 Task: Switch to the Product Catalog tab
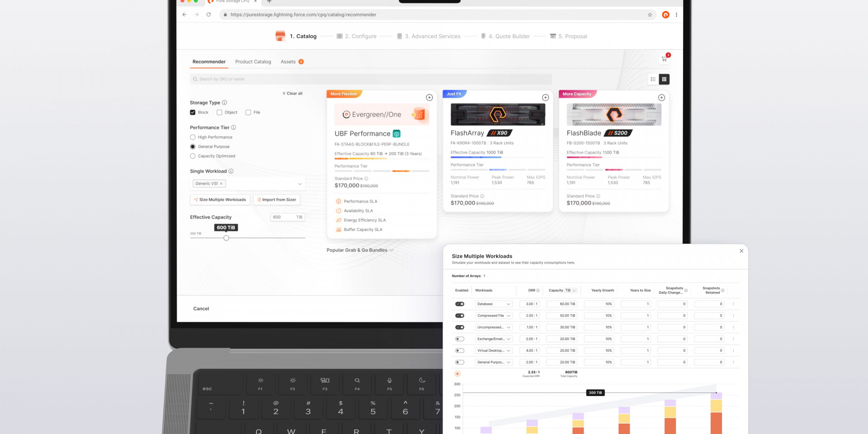click(253, 62)
